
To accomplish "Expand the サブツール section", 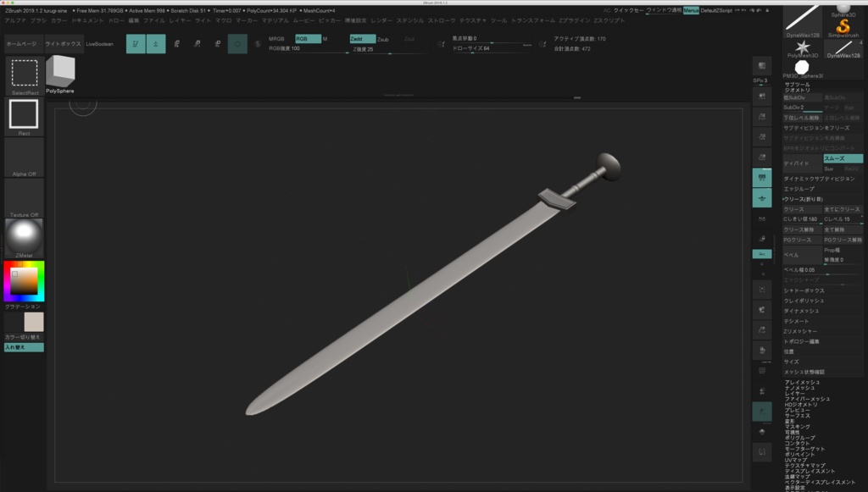I will pos(797,85).
